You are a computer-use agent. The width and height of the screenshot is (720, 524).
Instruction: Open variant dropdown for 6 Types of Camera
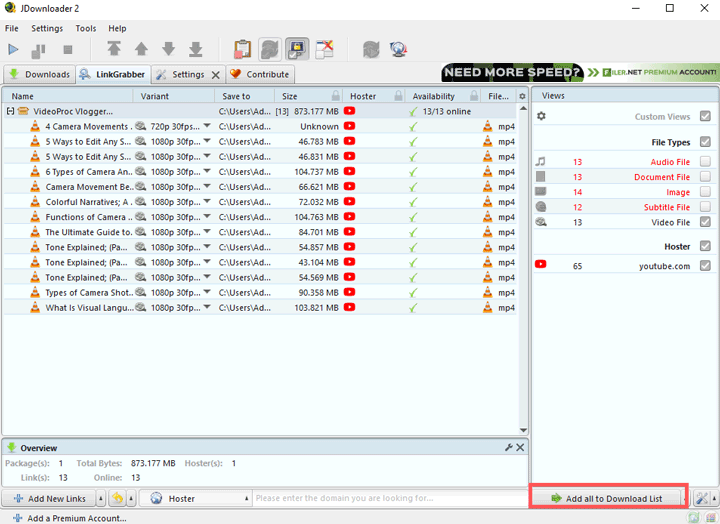pyautogui.click(x=207, y=171)
